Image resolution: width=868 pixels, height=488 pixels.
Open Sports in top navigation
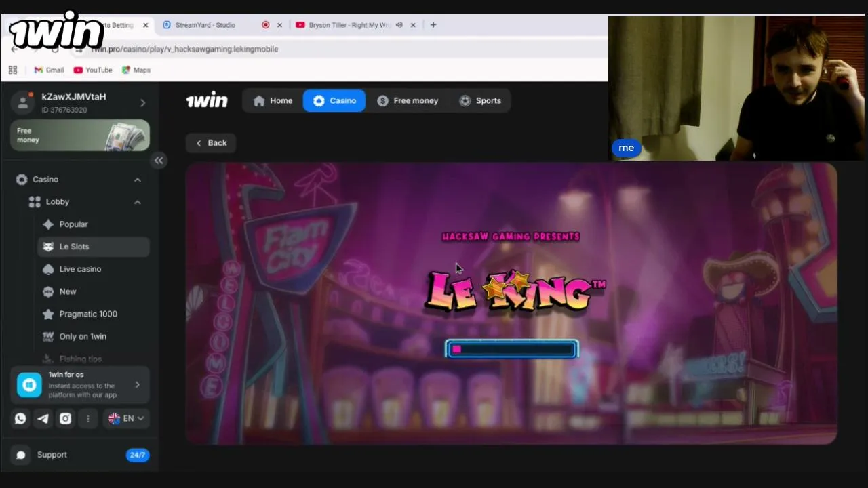coord(480,101)
